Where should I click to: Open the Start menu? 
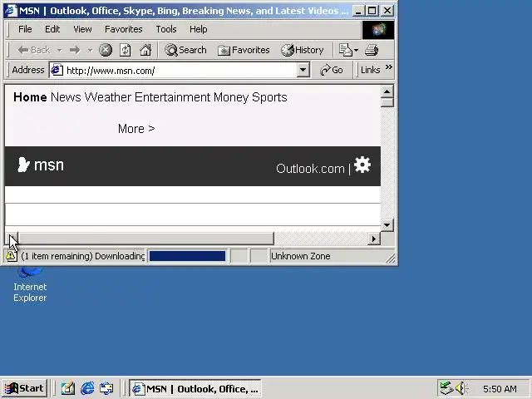(x=24, y=388)
